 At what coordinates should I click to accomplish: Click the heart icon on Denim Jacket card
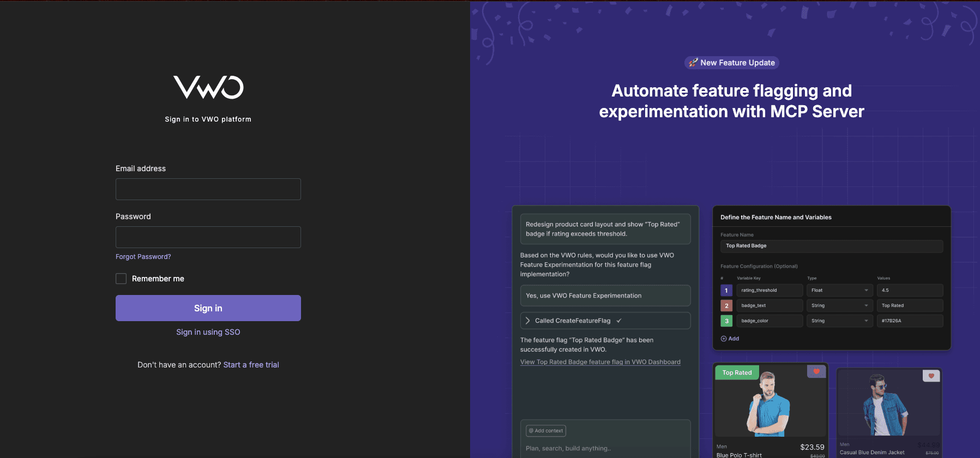click(931, 376)
